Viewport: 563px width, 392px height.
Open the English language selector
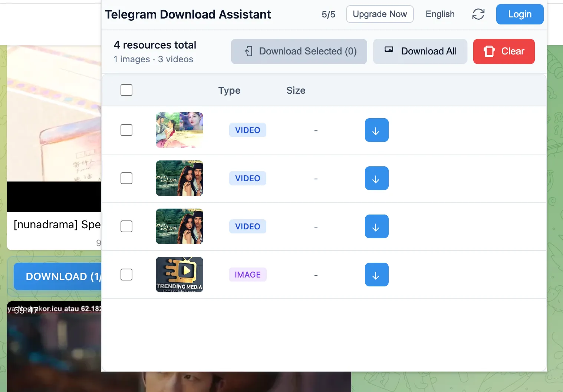pyautogui.click(x=440, y=14)
